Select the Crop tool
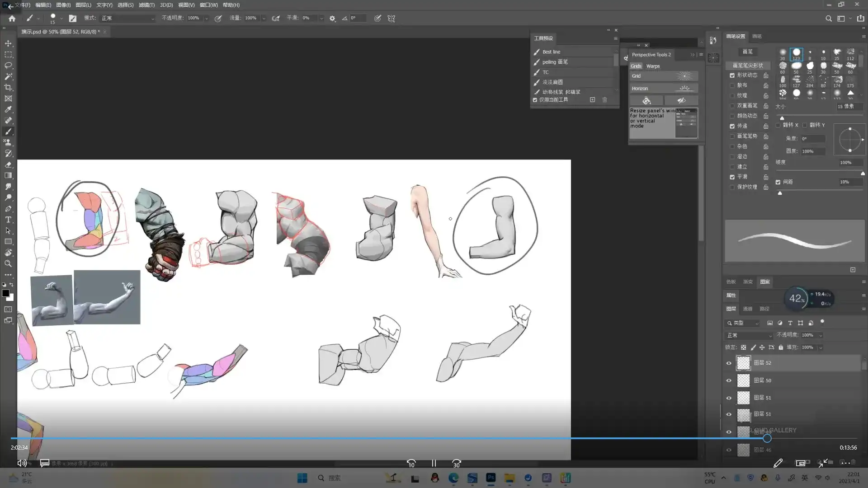 (8, 88)
